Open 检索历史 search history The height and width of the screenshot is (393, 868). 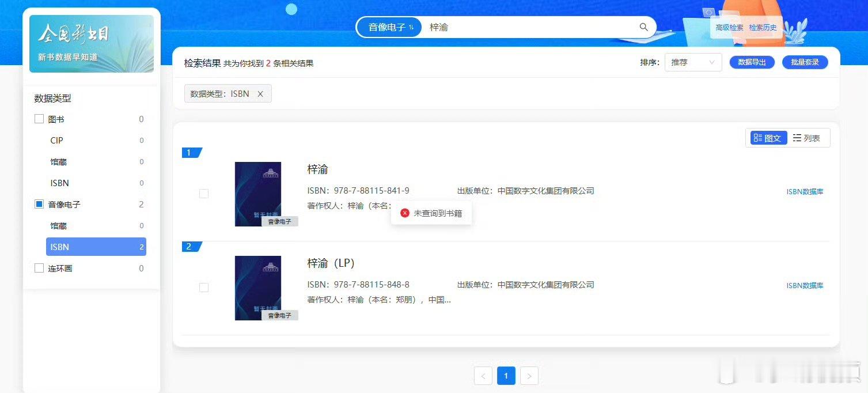(763, 27)
